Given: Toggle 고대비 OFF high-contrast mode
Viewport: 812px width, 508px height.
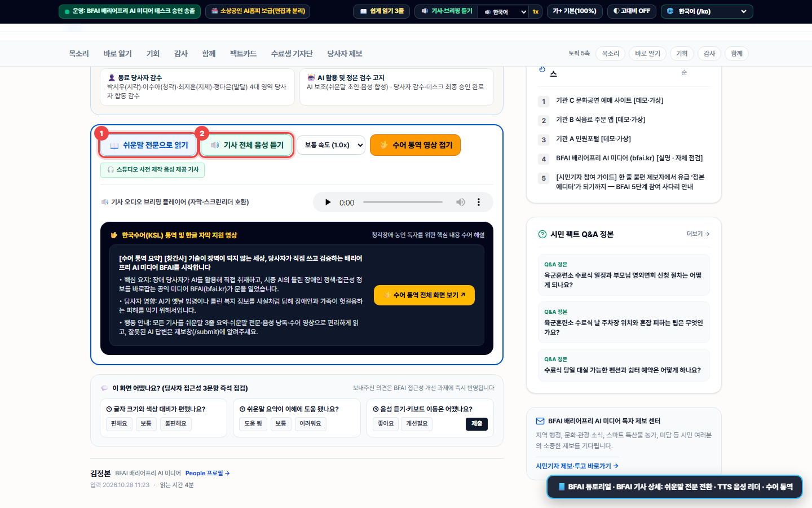Looking at the screenshot, I should [x=632, y=11].
